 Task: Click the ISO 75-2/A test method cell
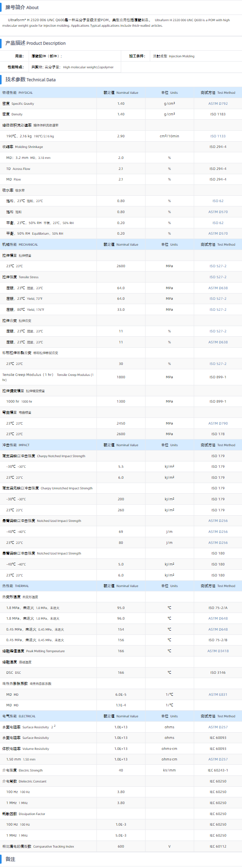pyautogui.click(x=218, y=608)
